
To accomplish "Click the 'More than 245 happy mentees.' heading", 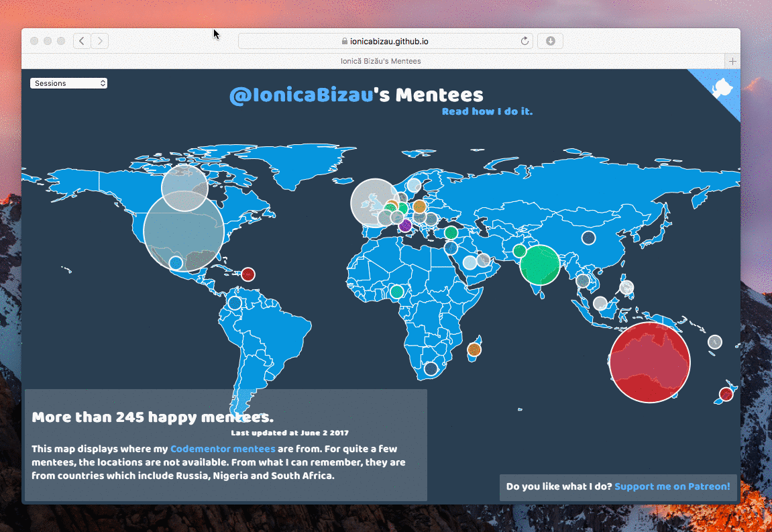I will 153,417.
